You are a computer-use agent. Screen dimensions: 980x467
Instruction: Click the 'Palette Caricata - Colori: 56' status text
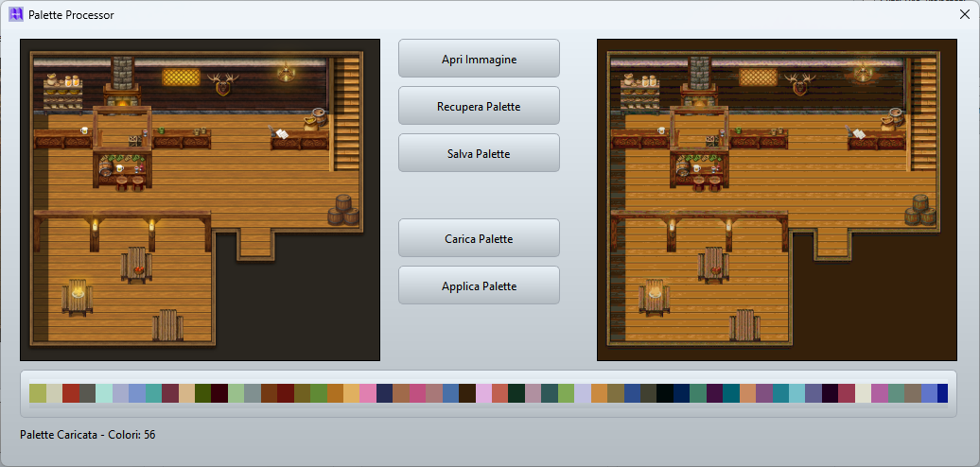pyautogui.click(x=87, y=435)
